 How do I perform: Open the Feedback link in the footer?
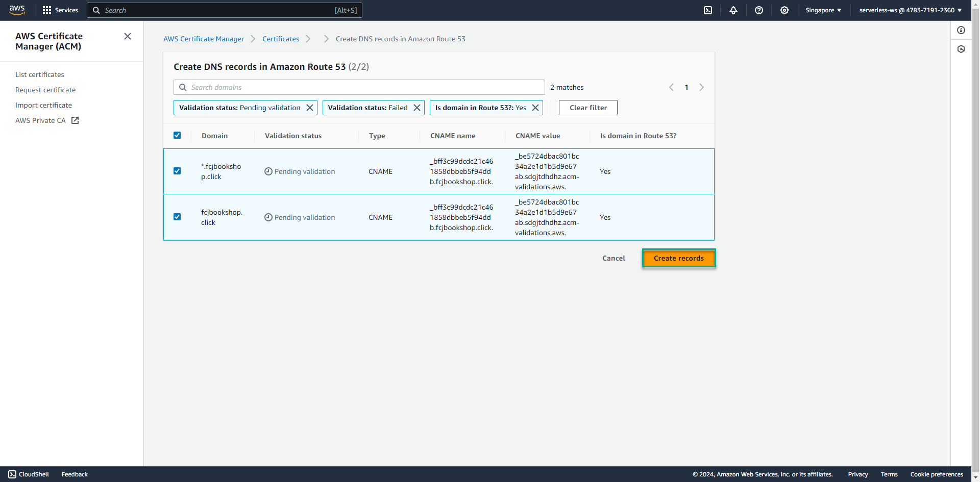point(75,474)
